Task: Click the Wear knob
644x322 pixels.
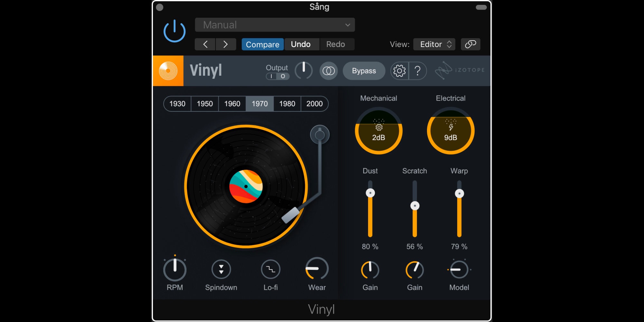Action: 317,269
